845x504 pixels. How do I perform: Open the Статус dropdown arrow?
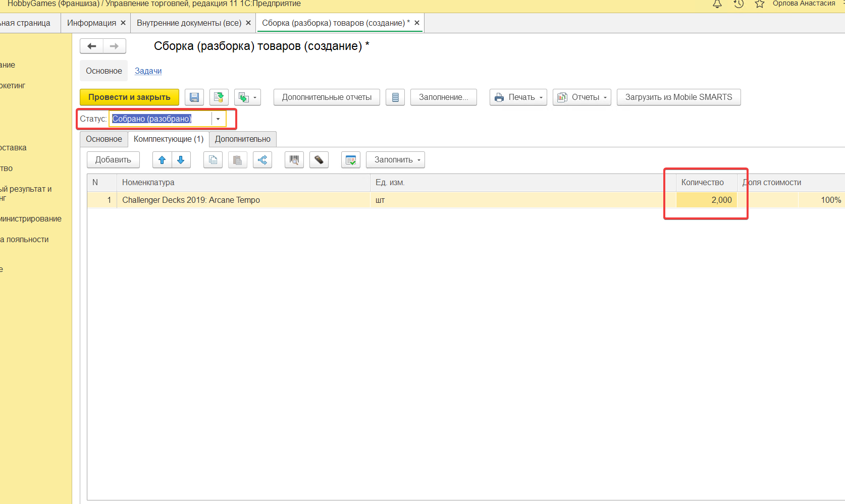(x=218, y=119)
